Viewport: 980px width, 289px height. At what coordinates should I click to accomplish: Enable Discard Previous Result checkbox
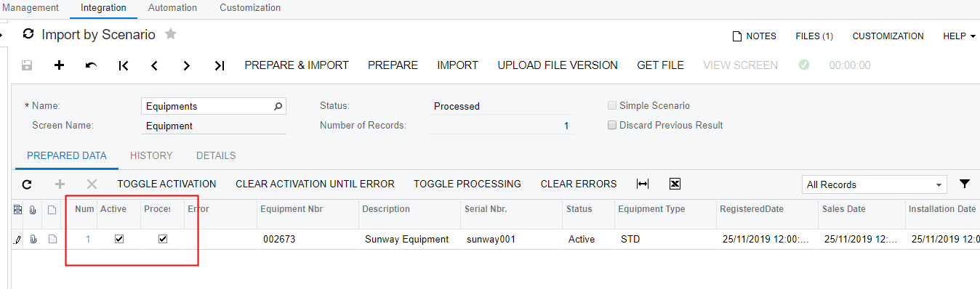pyautogui.click(x=611, y=125)
